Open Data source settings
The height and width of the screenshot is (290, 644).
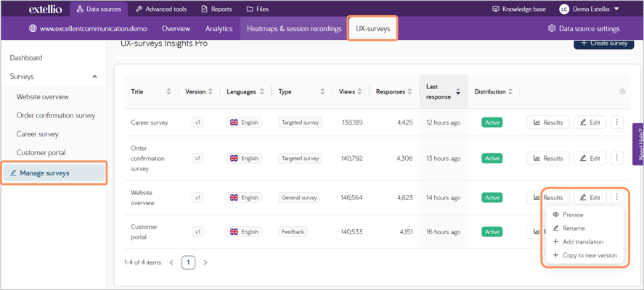point(584,29)
